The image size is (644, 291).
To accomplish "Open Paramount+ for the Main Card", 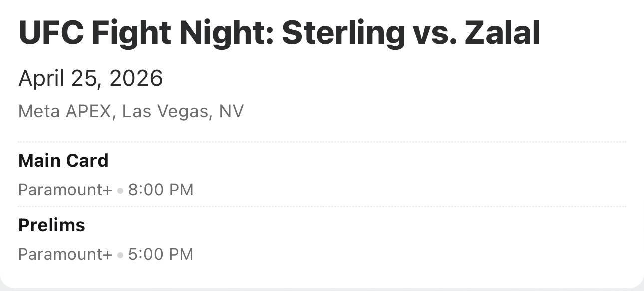I will [65, 190].
